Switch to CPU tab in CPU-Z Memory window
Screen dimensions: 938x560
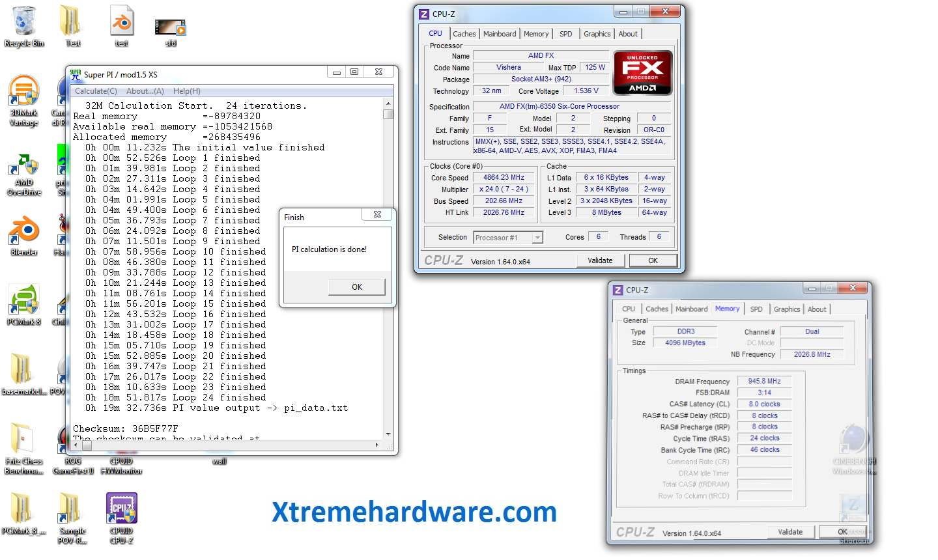629,309
